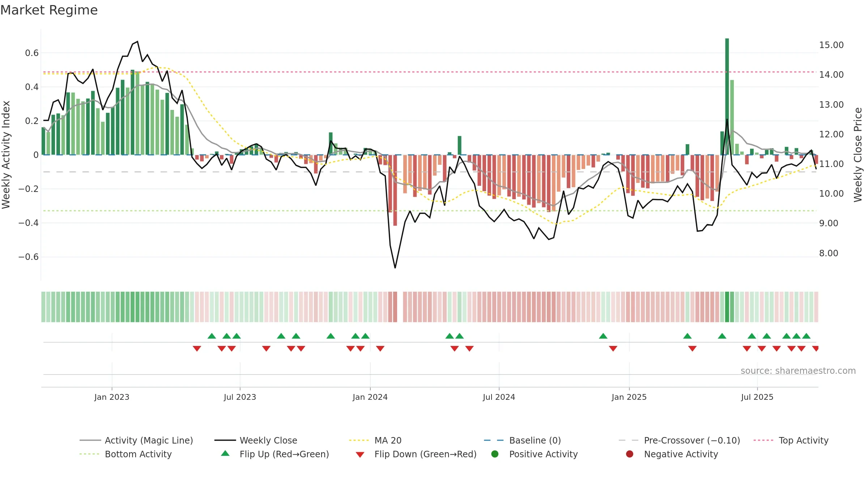Screen dimensions: 868x488
Task: Click the Jan 2023 x-axis label
Action: pos(112,397)
